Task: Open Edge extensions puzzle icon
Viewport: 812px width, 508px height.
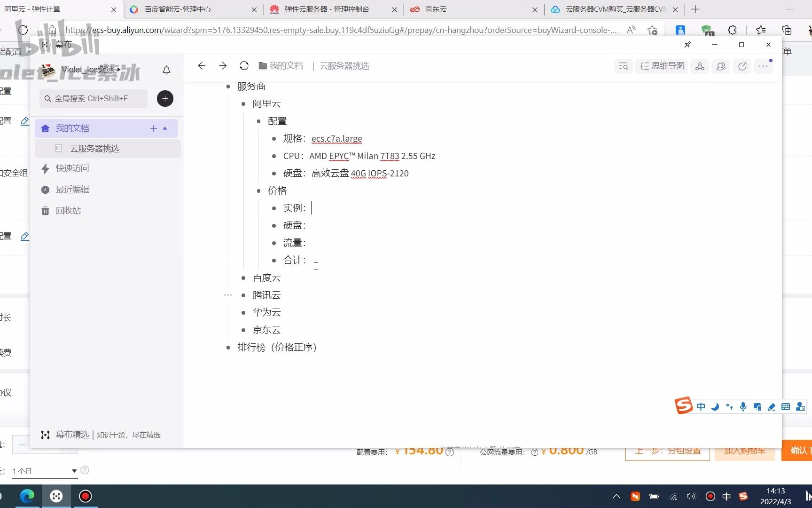Action: pyautogui.click(x=732, y=30)
